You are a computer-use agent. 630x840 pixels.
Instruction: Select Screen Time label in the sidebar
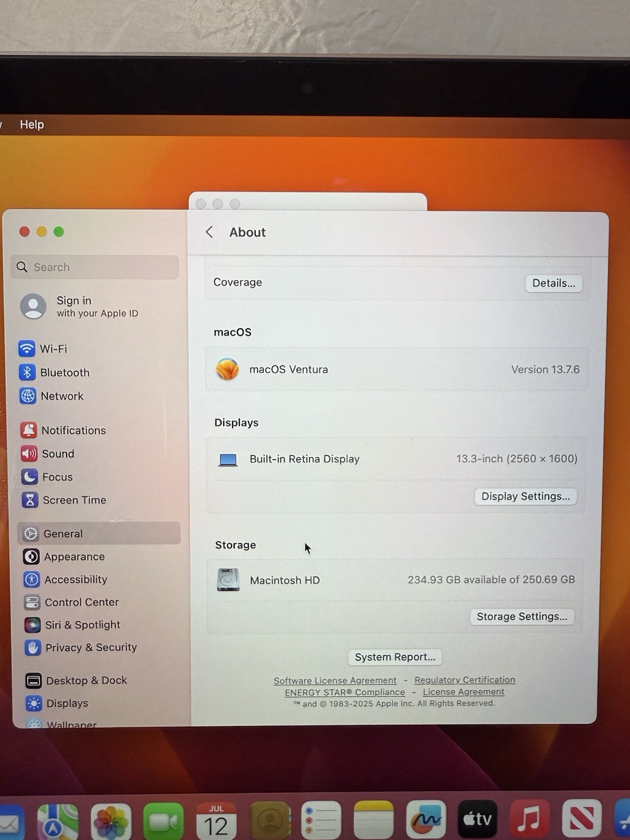(x=75, y=500)
